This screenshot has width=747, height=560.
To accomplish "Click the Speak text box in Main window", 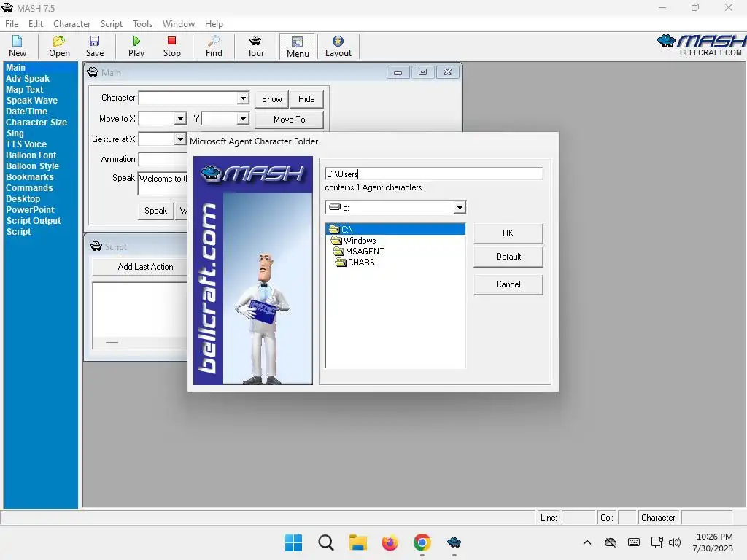I will (163, 183).
